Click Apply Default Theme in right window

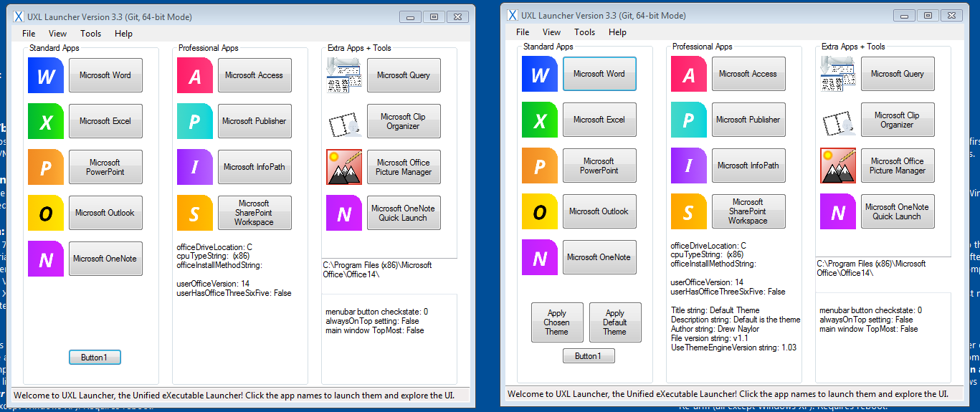click(615, 322)
